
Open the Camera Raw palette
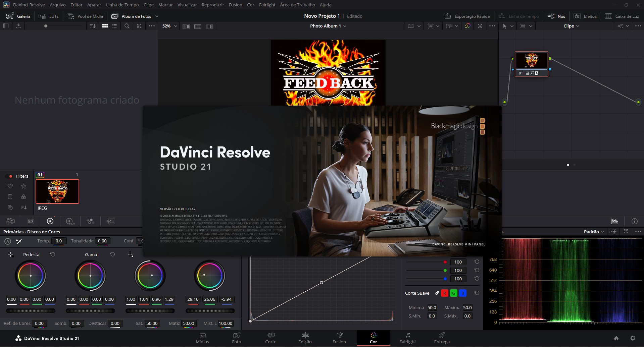[10, 221]
